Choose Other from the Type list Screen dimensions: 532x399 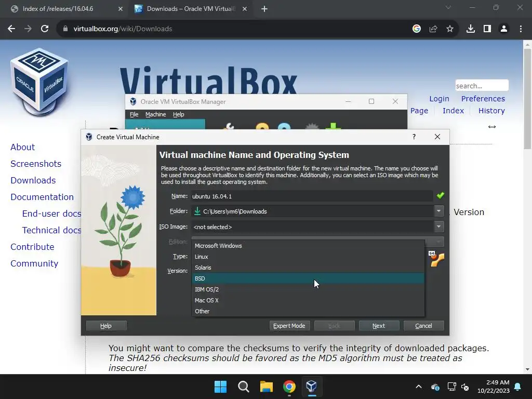308,311
